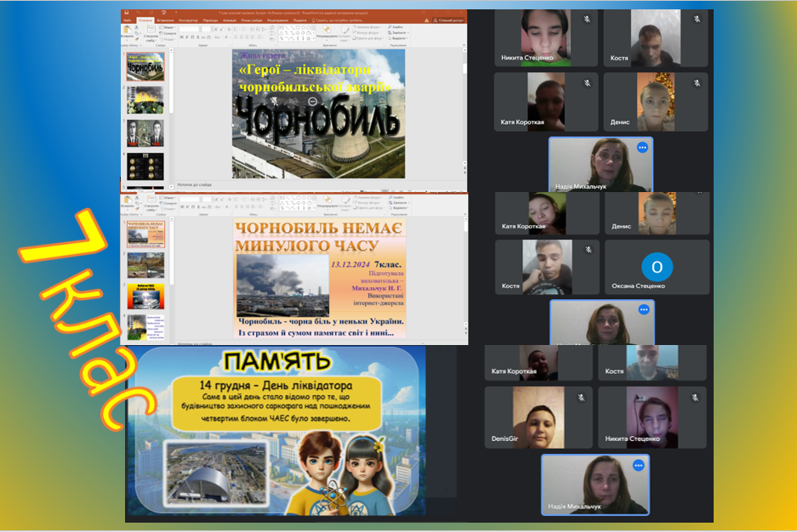Open Замінити dropdown in upper PowerPoint

tap(398, 32)
